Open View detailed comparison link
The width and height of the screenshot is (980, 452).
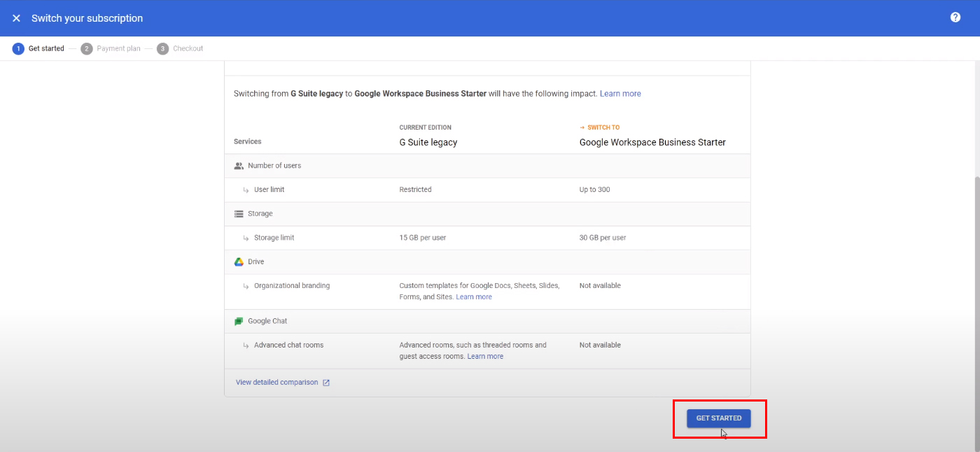[277, 383]
